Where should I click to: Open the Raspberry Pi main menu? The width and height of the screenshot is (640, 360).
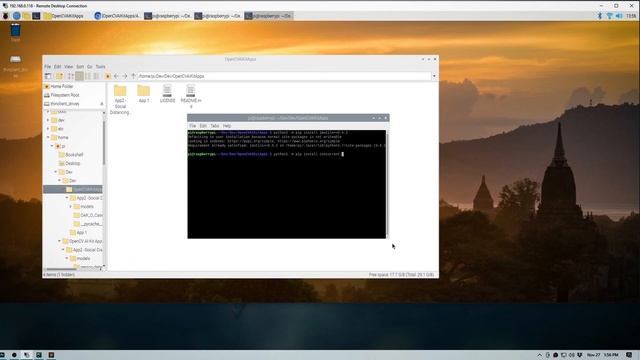6,16
